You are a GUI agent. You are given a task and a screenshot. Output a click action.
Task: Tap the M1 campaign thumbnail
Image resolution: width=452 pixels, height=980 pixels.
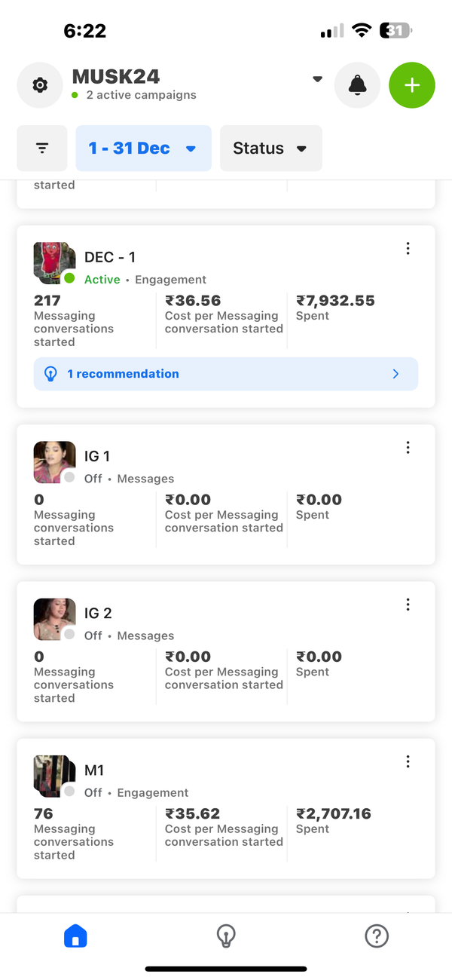click(54, 776)
